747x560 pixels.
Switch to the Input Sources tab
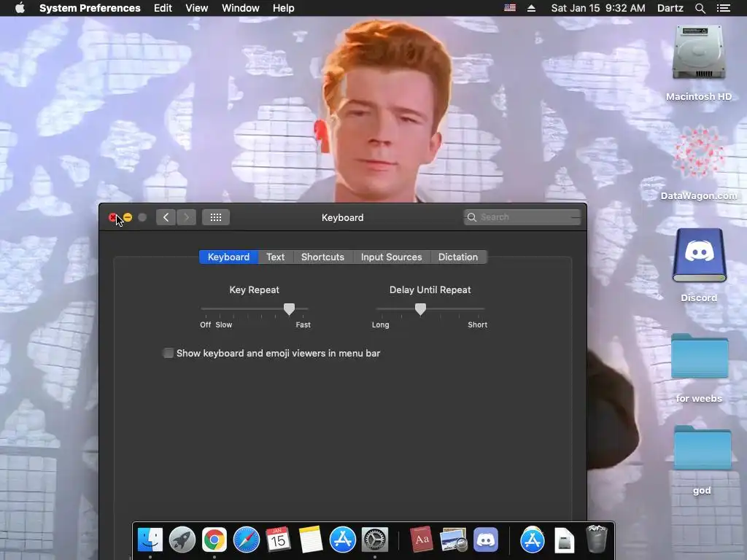click(x=392, y=257)
